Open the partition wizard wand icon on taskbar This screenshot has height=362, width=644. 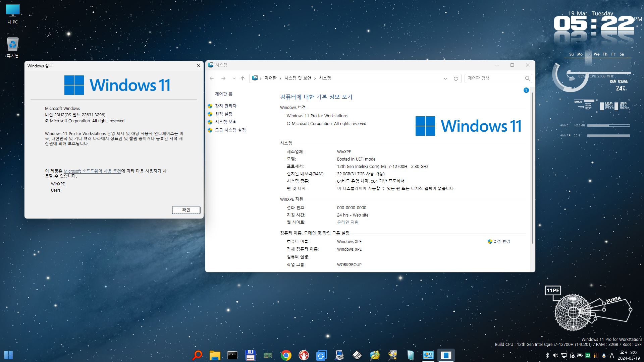point(375,355)
